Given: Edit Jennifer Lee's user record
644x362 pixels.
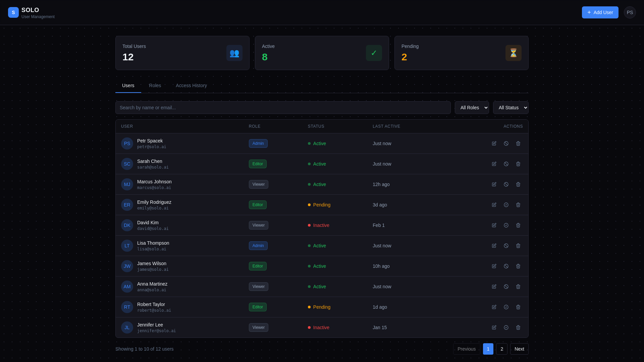Looking at the screenshot, I should click(494, 327).
